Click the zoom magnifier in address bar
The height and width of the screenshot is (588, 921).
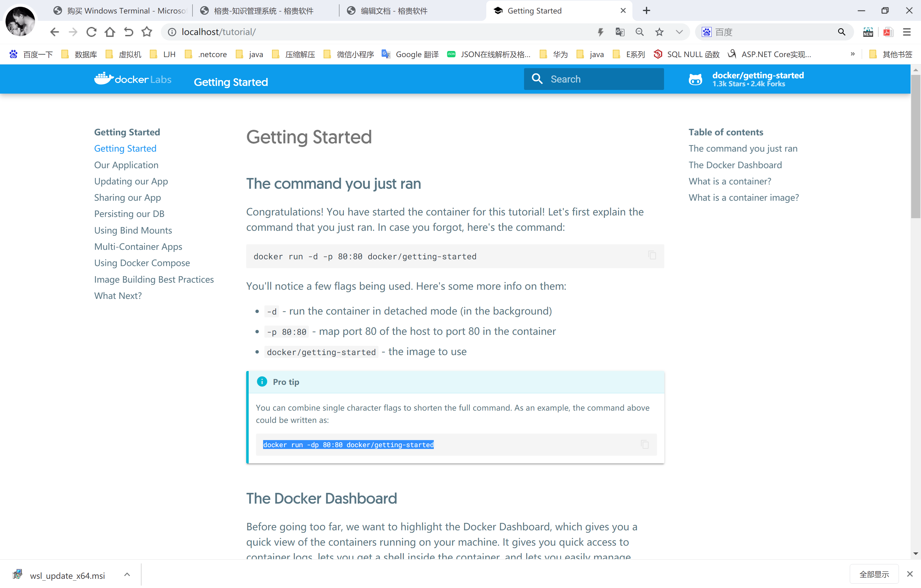[x=639, y=32]
